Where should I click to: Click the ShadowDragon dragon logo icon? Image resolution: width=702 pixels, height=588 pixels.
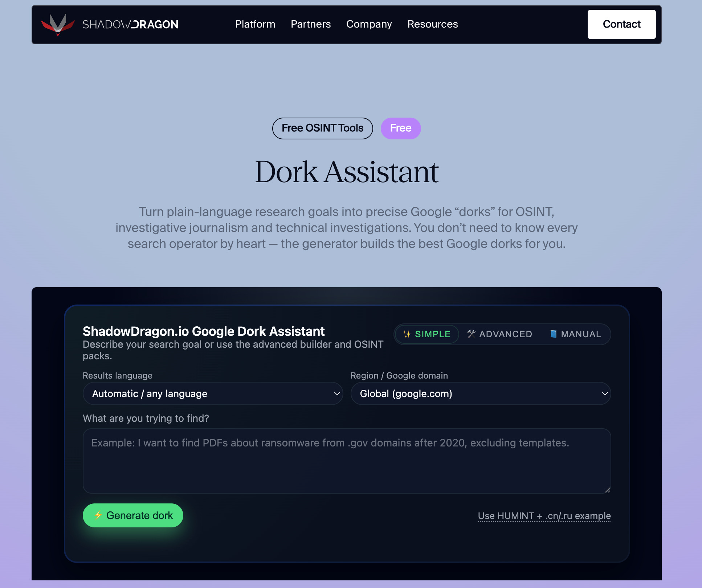[58, 24]
